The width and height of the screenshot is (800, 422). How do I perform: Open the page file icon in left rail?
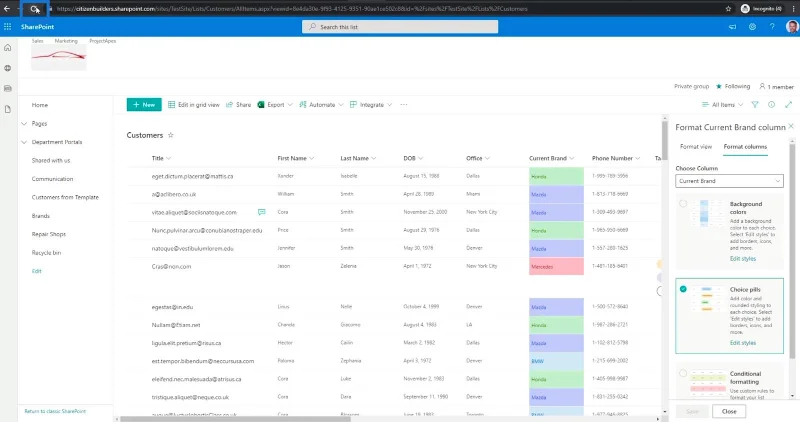point(8,109)
